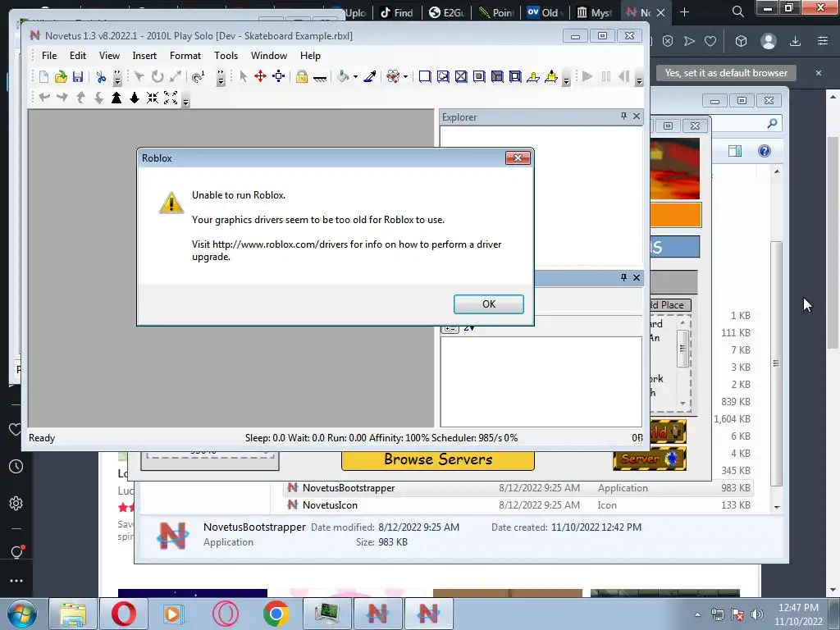
Task: Open the Material icon dropdown arrow
Action: [405, 76]
